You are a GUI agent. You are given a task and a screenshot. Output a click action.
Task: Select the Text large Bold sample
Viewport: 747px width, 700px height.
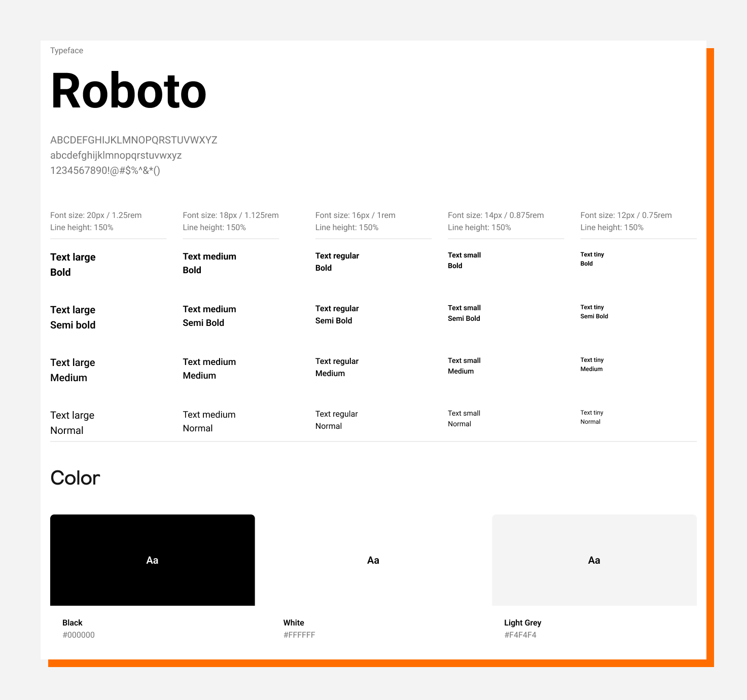[x=73, y=265]
